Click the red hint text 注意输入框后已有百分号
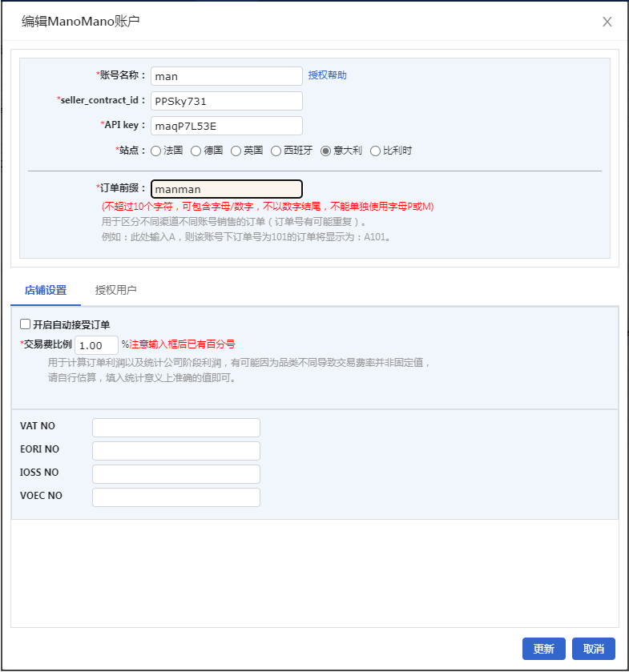Screen dimensions: 629x672 point(182,344)
